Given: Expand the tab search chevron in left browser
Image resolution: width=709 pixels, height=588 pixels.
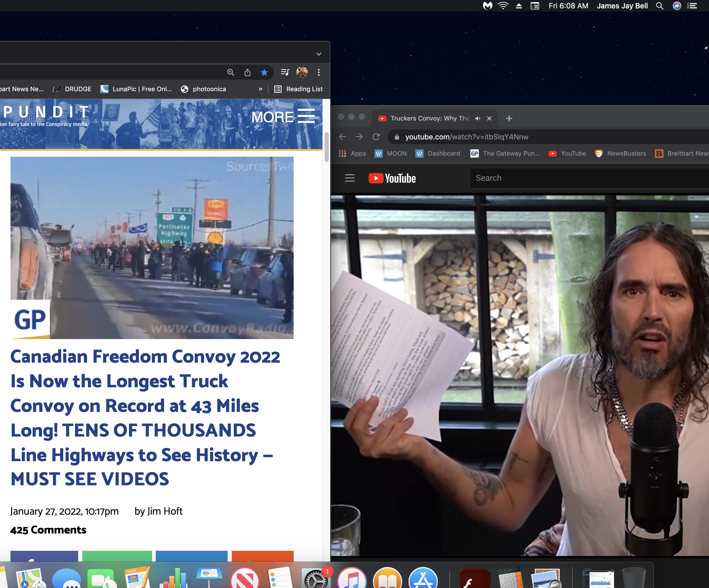Looking at the screenshot, I should pyautogui.click(x=318, y=54).
